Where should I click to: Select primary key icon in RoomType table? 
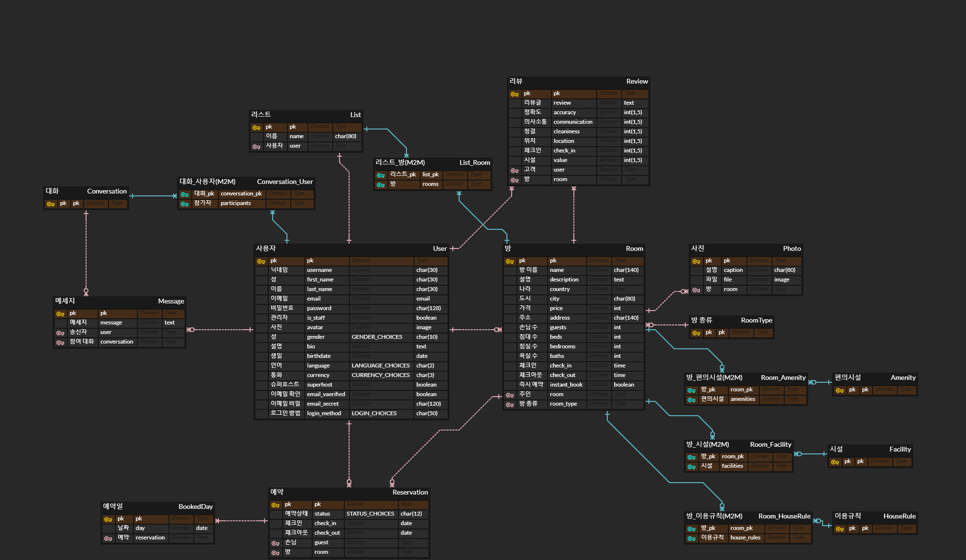point(696,333)
